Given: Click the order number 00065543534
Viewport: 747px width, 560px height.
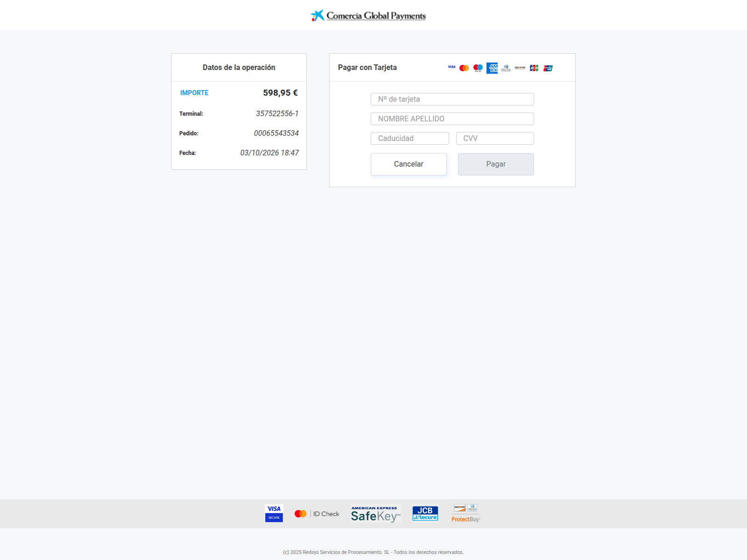Looking at the screenshot, I should pyautogui.click(x=276, y=133).
